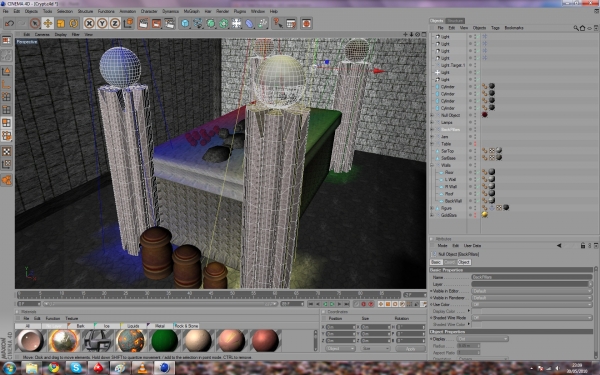Open the scene light objects icon
The image size is (600, 375).
(237, 23)
